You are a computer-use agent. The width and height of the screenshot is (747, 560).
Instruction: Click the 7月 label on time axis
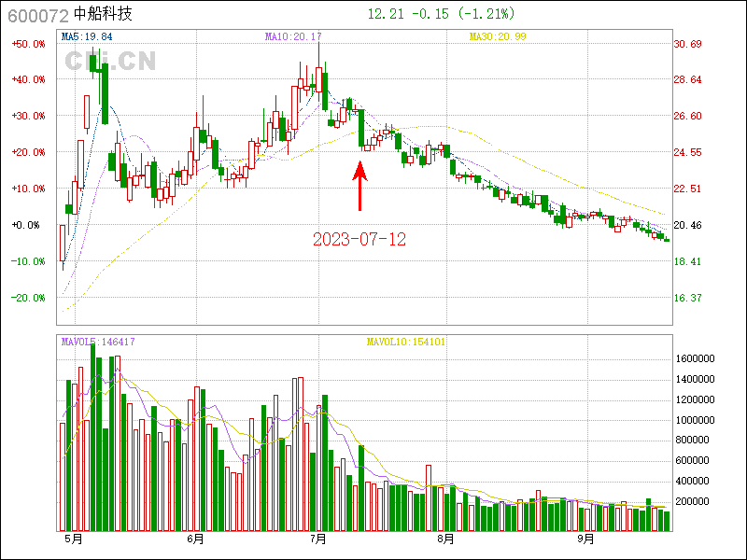[319, 539]
